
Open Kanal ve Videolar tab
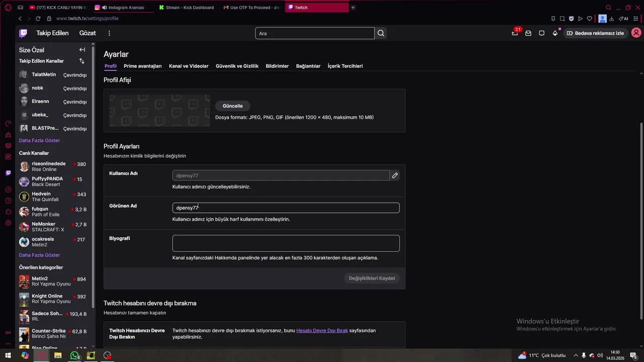pos(189,66)
